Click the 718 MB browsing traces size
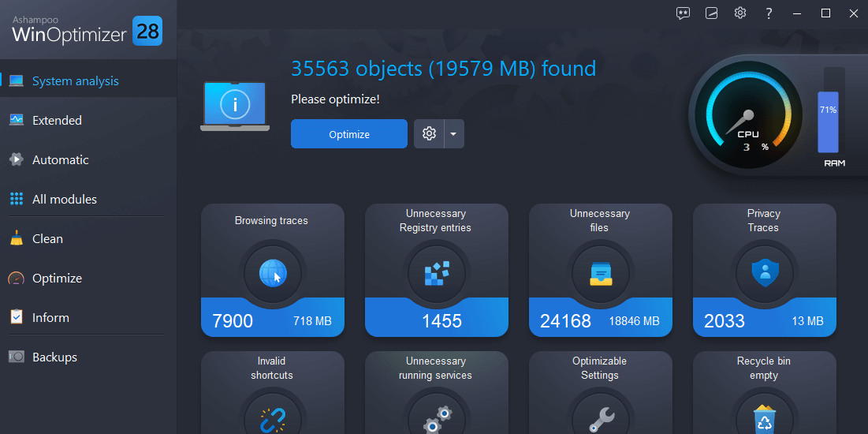Screen dimensions: 868x434 (x=312, y=321)
